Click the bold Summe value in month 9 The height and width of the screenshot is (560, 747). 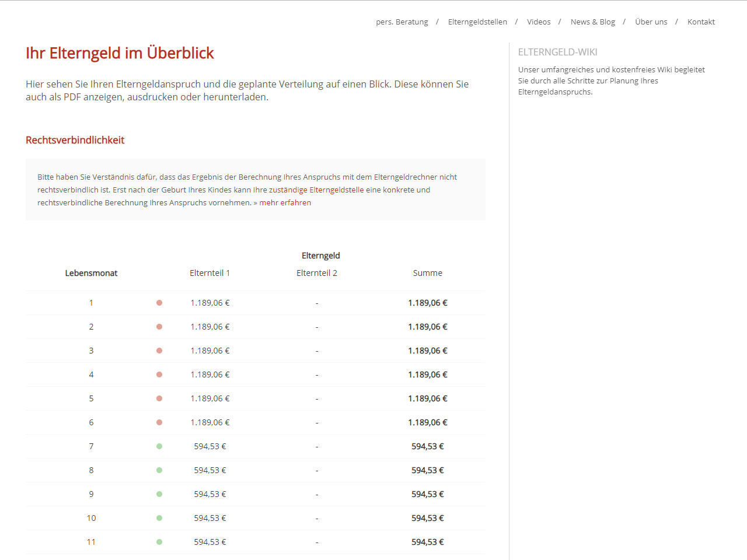click(428, 494)
